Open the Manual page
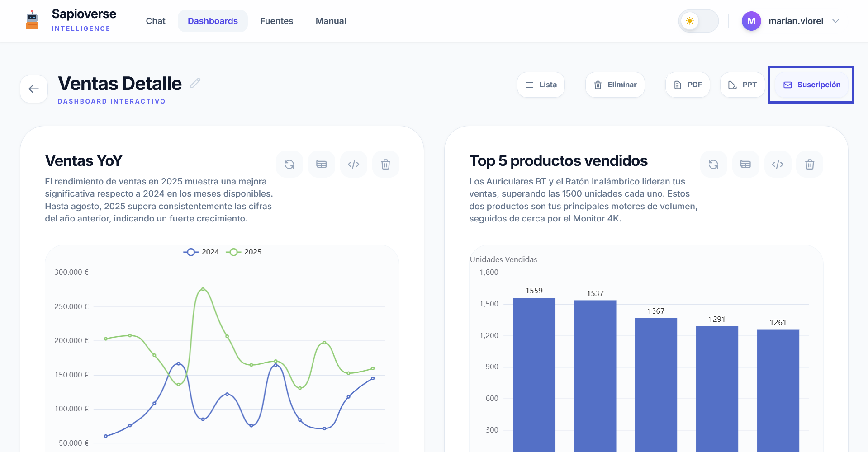The image size is (868, 452). [x=331, y=21]
